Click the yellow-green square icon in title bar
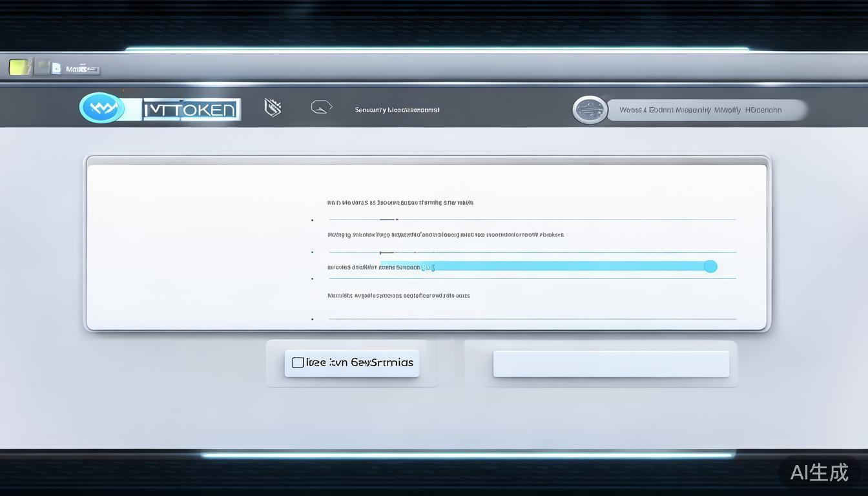This screenshot has height=496, width=868. tap(19, 67)
